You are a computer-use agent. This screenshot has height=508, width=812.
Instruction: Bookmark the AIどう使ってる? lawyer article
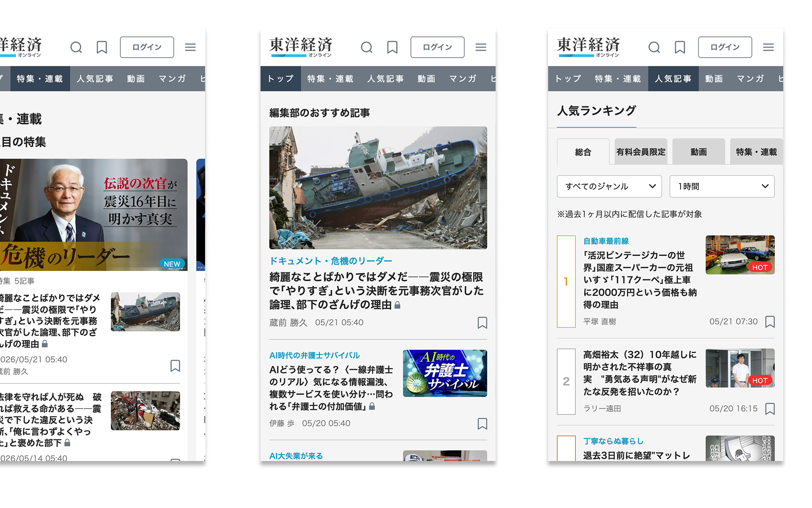click(482, 423)
